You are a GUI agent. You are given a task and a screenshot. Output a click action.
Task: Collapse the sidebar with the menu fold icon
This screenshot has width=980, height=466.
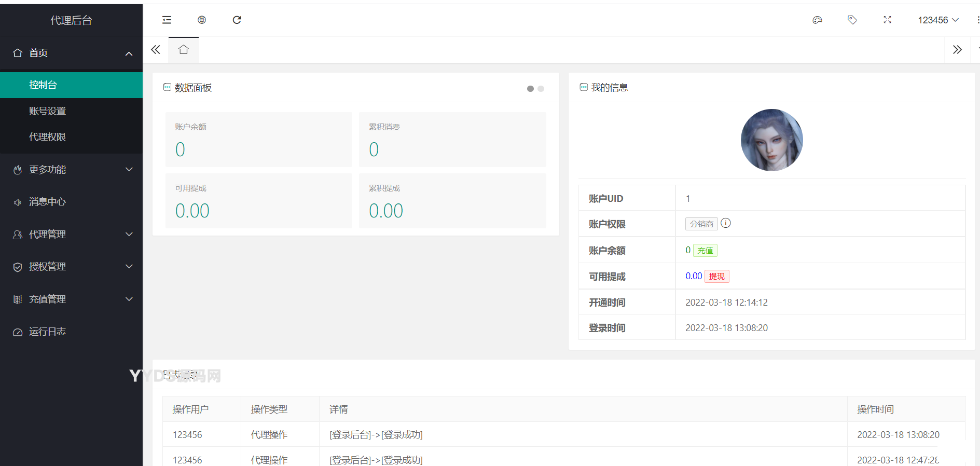167,20
